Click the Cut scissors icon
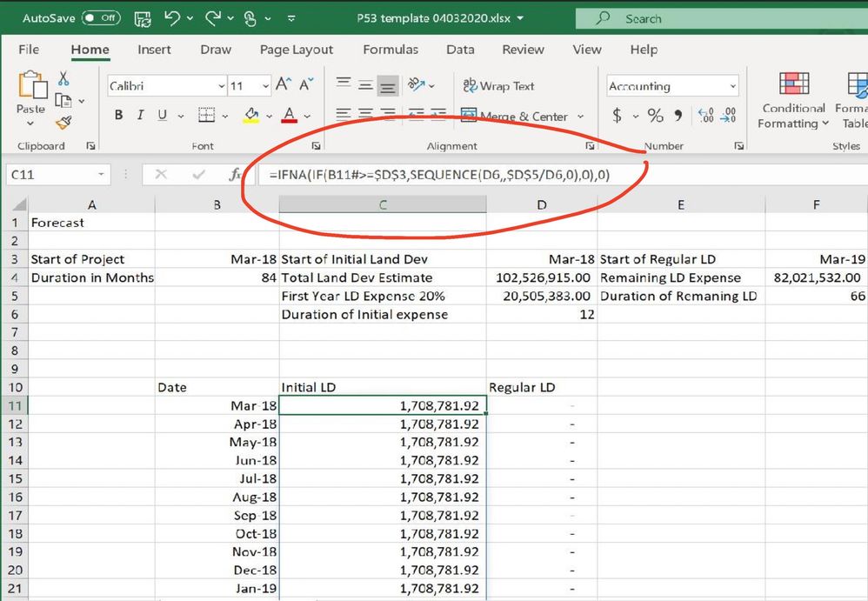Screen dimensions: 868x601 tap(63, 80)
